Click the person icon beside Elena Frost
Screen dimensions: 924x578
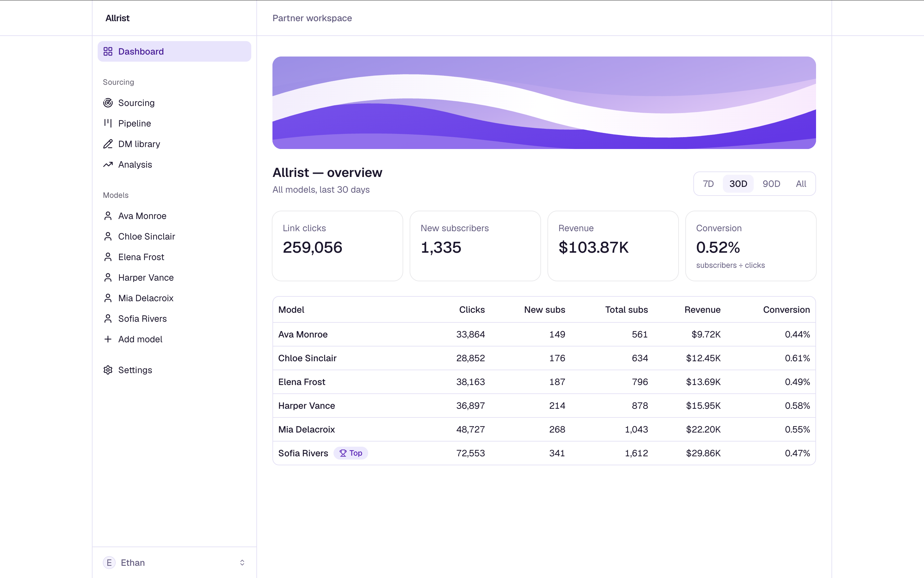108,257
